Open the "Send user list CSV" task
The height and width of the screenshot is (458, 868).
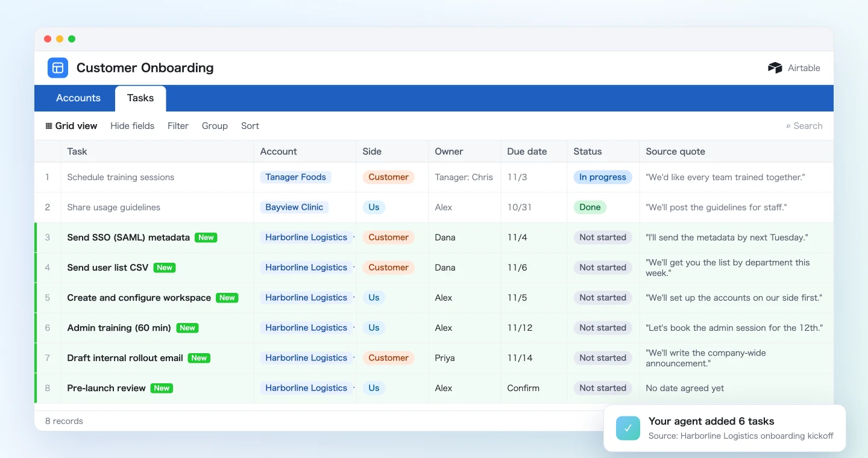[x=108, y=268]
